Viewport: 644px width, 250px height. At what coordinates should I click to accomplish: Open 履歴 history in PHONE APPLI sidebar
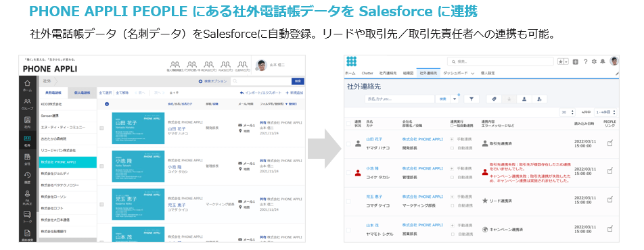(x=27, y=178)
